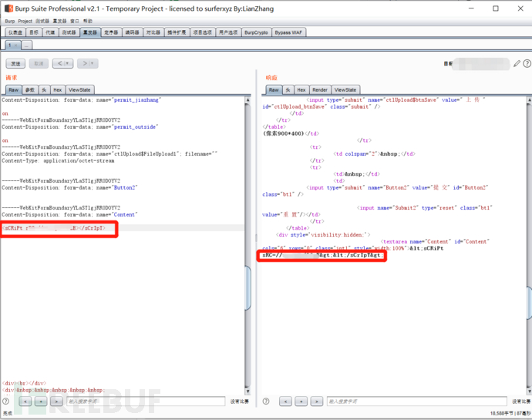
Task: Click the request search input field
Action: click(x=146, y=402)
